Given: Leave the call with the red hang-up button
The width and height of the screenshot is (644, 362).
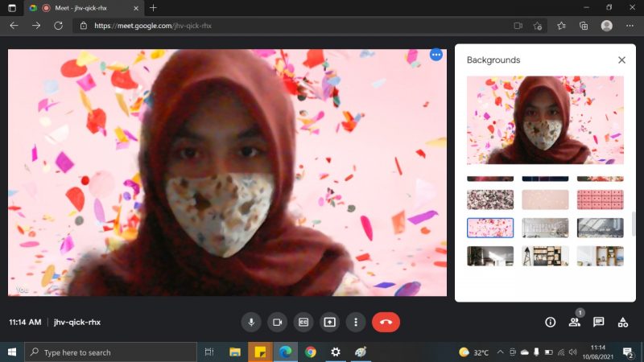Looking at the screenshot, I should coord(386,323).
